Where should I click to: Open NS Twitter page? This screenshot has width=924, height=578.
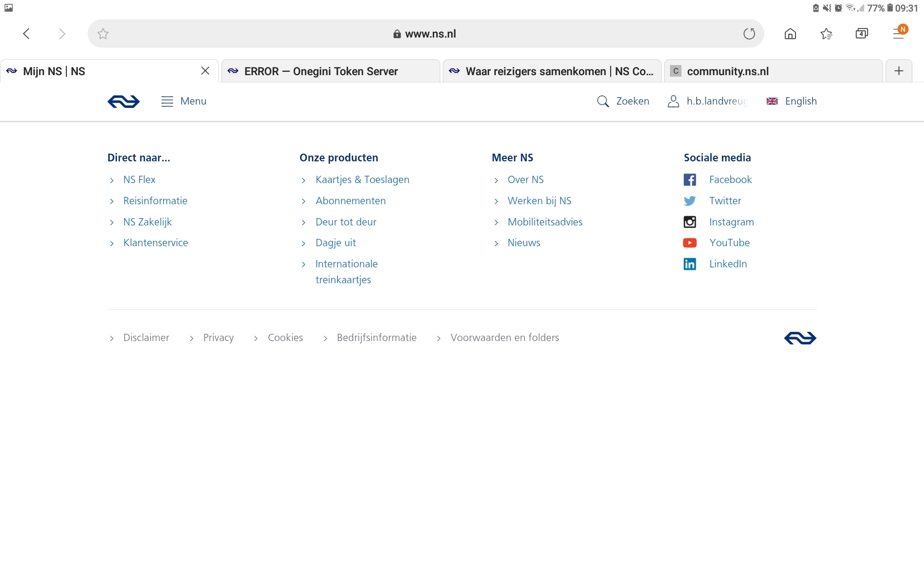(712, 201)
